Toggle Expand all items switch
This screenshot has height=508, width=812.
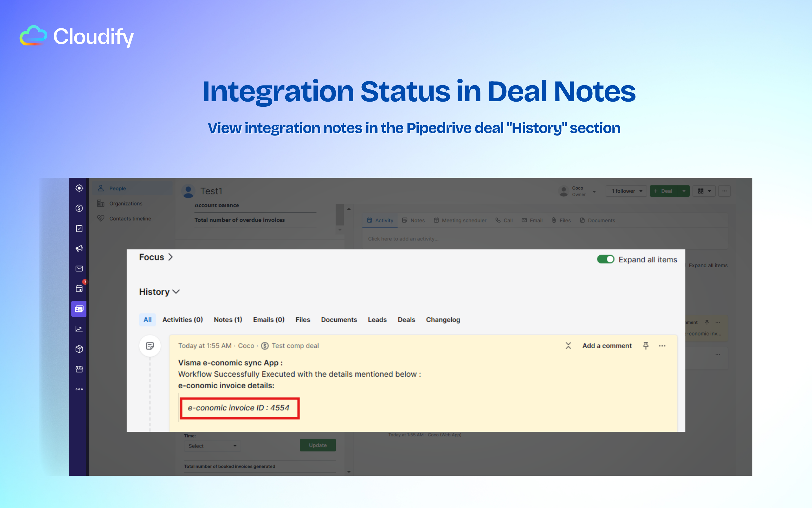605,259
